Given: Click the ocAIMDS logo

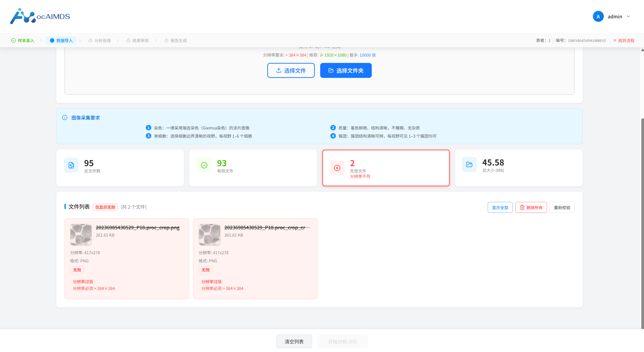Looking at the screenshot, I should (x=40, y=16).
